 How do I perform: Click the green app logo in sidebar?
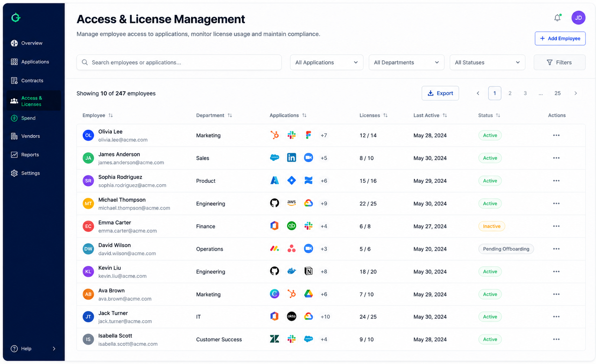tap(16, 17)
